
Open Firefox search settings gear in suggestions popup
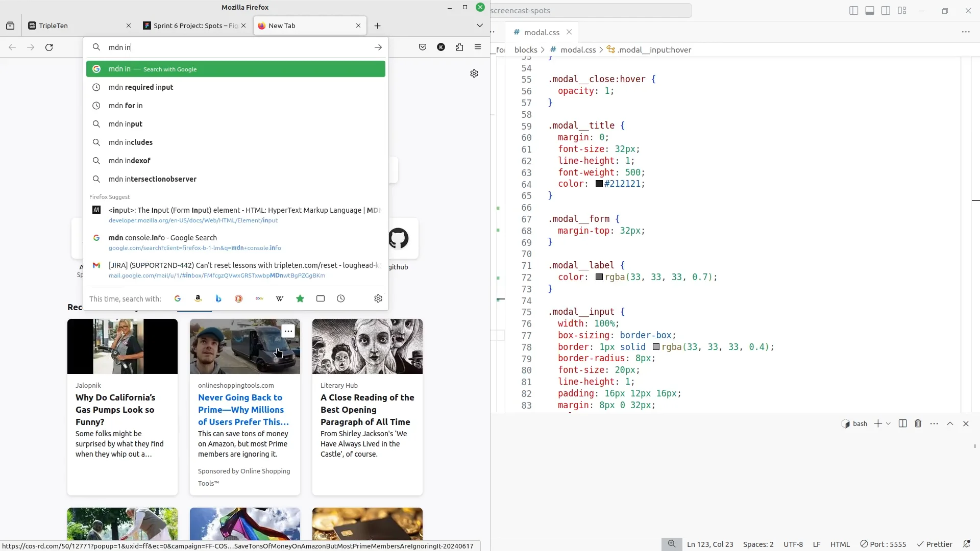(378, 298)
